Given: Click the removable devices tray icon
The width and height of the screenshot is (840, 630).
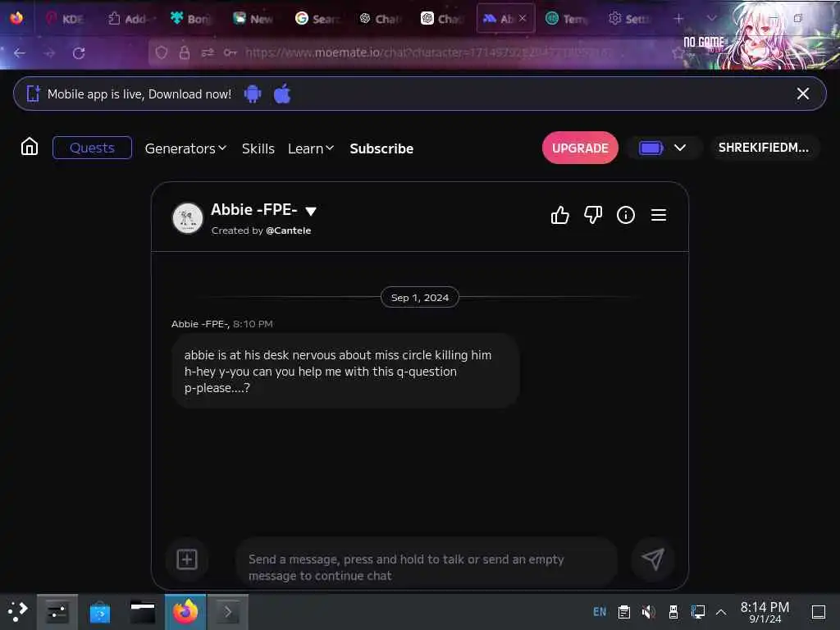Looking at the screenshot, I should (x=673, y=612).
